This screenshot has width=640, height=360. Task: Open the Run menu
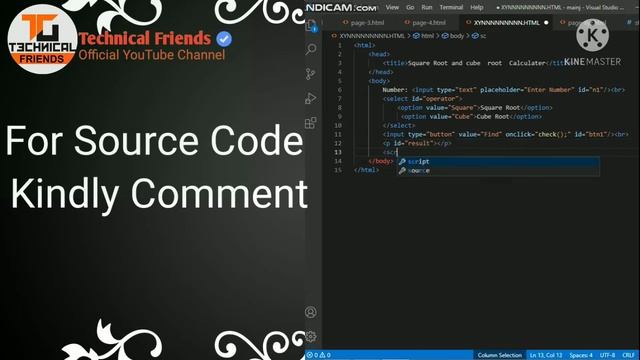click(x=427, y=7)
